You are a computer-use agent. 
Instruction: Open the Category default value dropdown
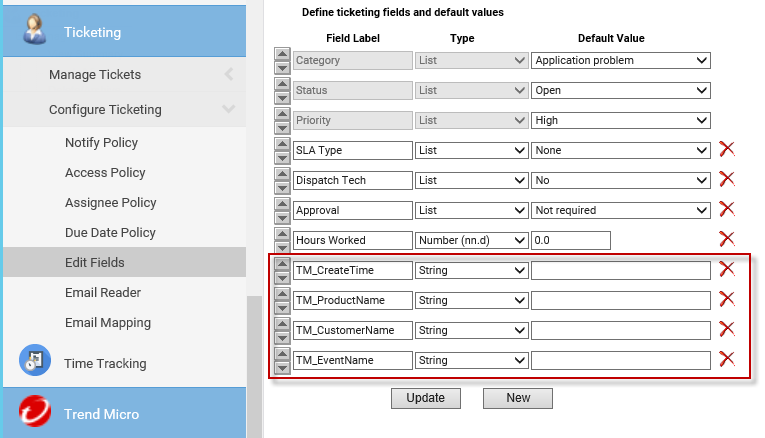pos(620,60)
